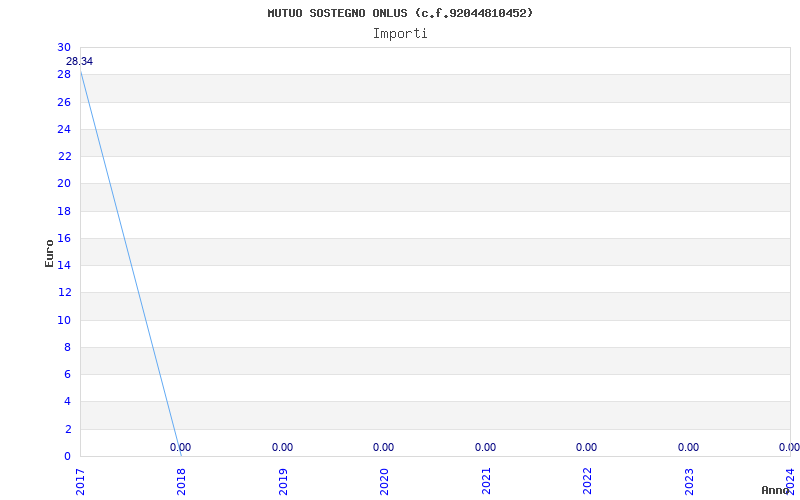
Task: Click the 2018 x-axis label
Action: coord(182,482)
